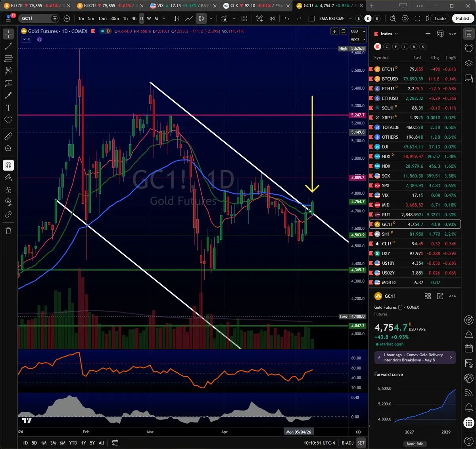Expand the collapsed indicator legend

26,39
